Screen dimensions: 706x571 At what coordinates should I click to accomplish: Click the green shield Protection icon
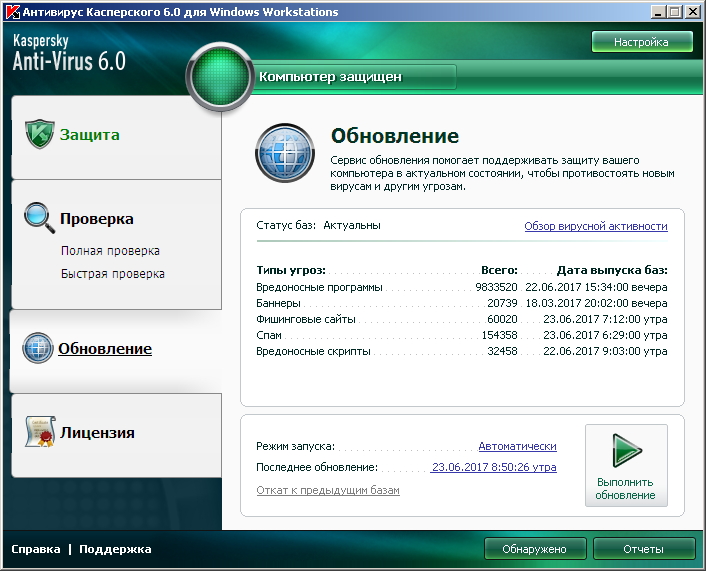38,135
